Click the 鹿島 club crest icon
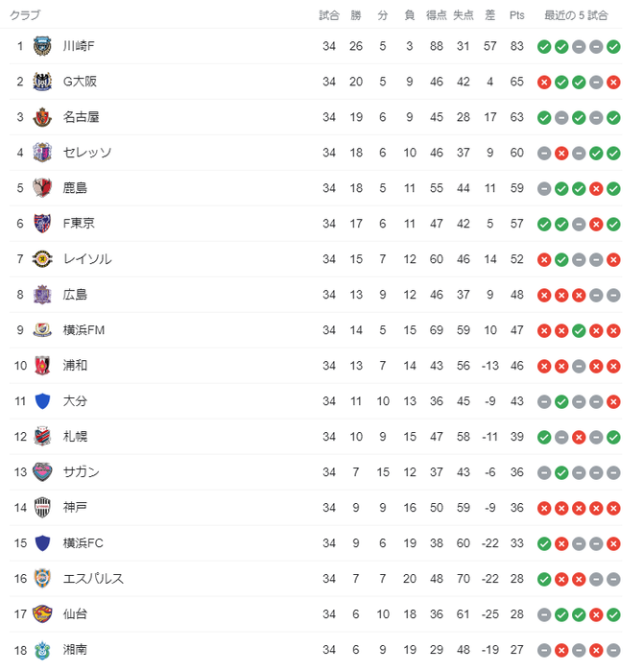 pyautogui.click(x=42, y=188)
